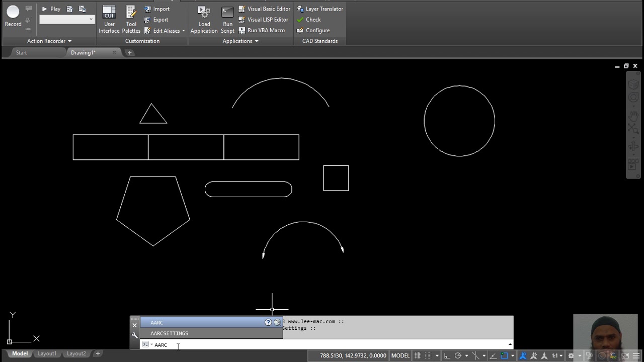Toggle object snap tracking
644x362 pixels.
[x=493, y=355]
